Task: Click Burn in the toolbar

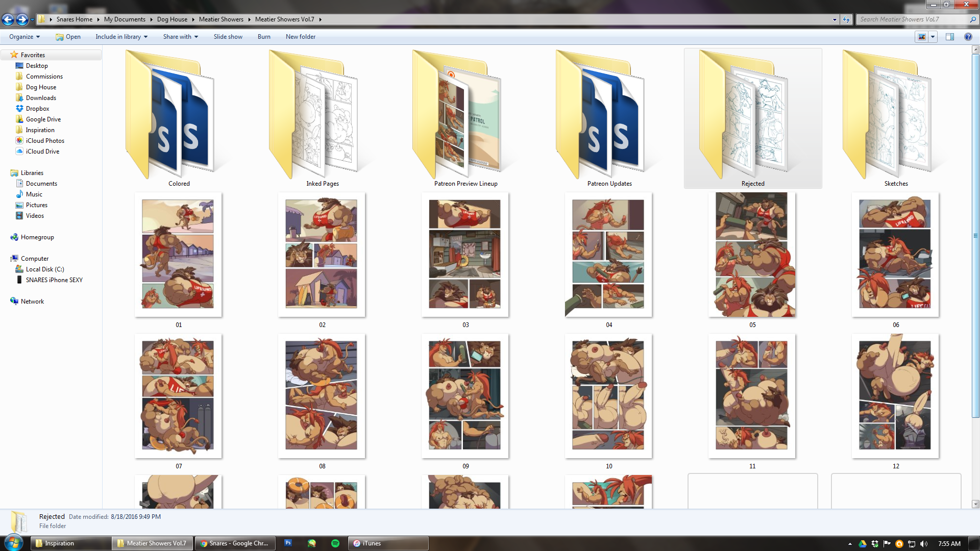Action: (x=264, y=37)
